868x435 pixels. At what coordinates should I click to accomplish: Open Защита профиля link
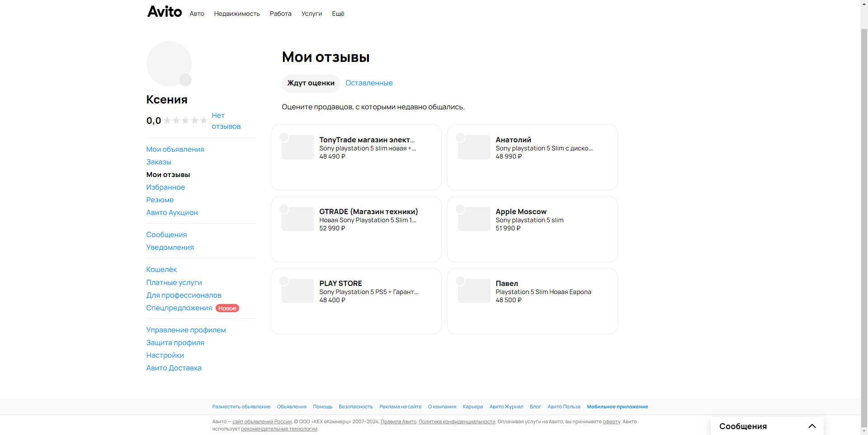point(175,343)
